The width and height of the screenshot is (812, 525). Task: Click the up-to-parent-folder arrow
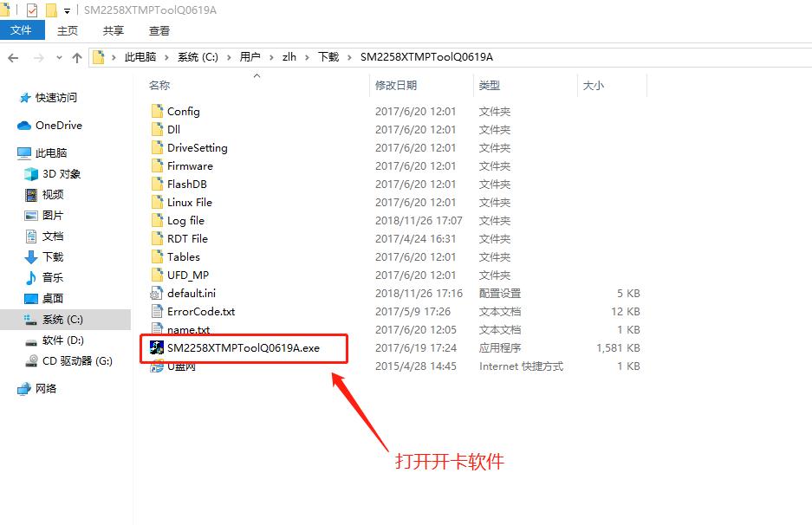point(78,56)
